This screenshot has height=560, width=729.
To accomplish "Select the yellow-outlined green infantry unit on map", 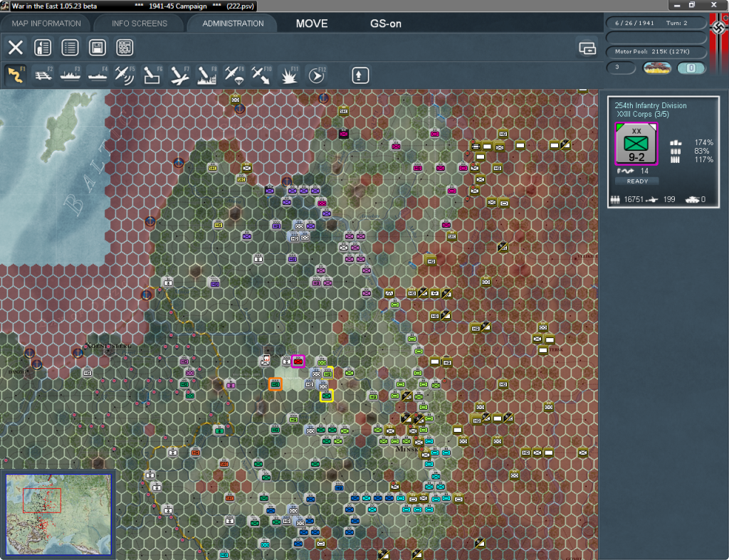I will (x=326, y=396).
